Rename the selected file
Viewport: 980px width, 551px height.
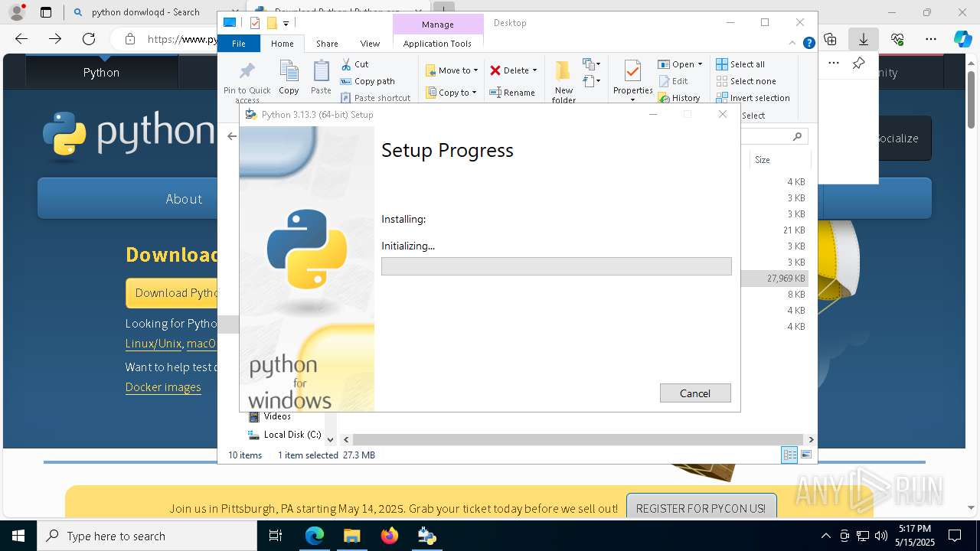tap(512, 93)
